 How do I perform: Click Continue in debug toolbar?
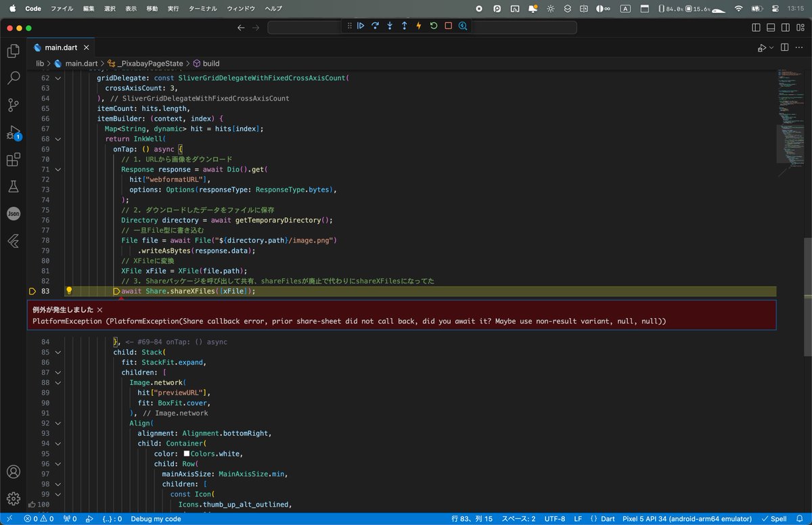click(x=361, y=26)
